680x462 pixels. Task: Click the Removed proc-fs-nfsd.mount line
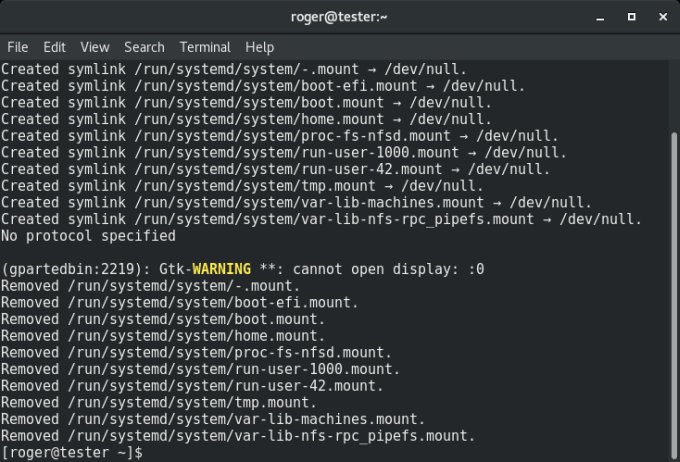(196, 353)
